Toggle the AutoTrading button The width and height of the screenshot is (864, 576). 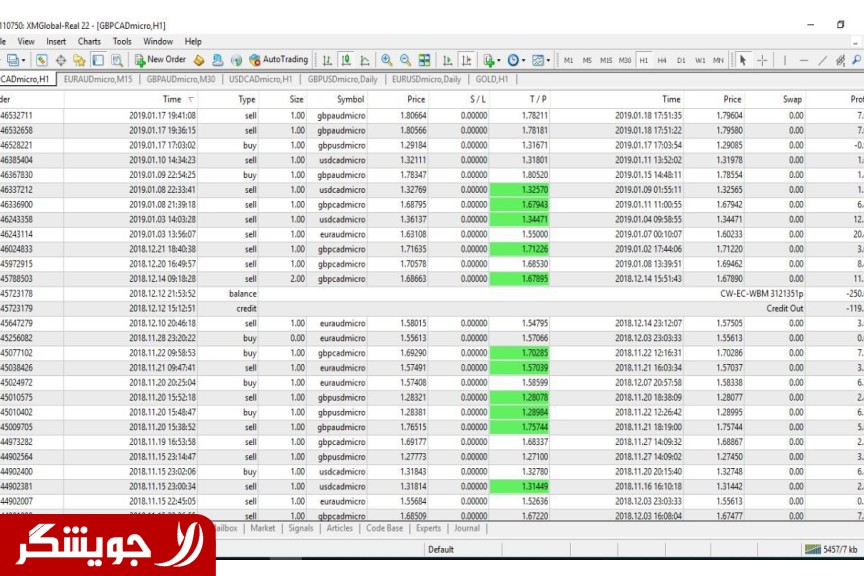[279, 60]
